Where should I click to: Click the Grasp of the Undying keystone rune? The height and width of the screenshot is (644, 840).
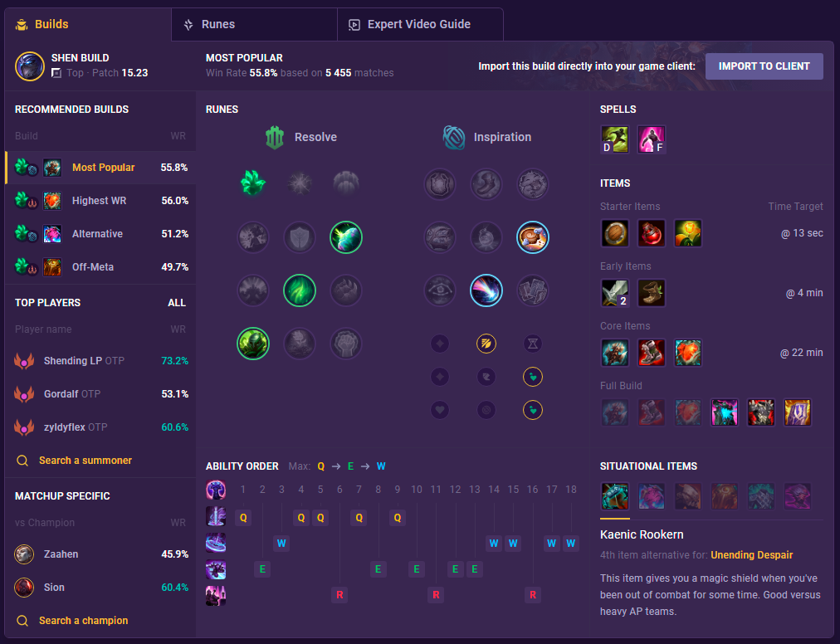point(253,183)
